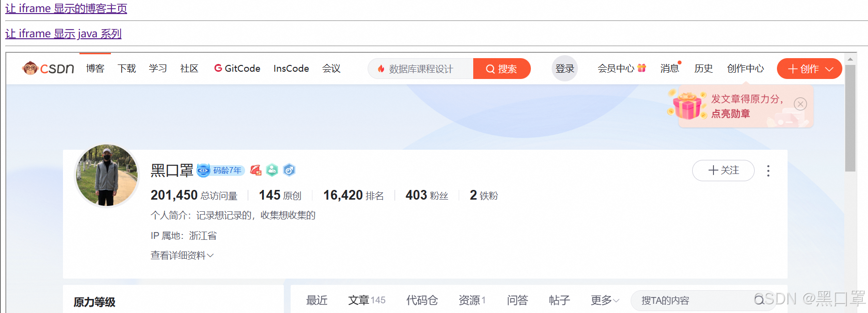Focus the 数据库课程设计 search field
This screenshot has height=313, width=868.
[x=420, y=69]
